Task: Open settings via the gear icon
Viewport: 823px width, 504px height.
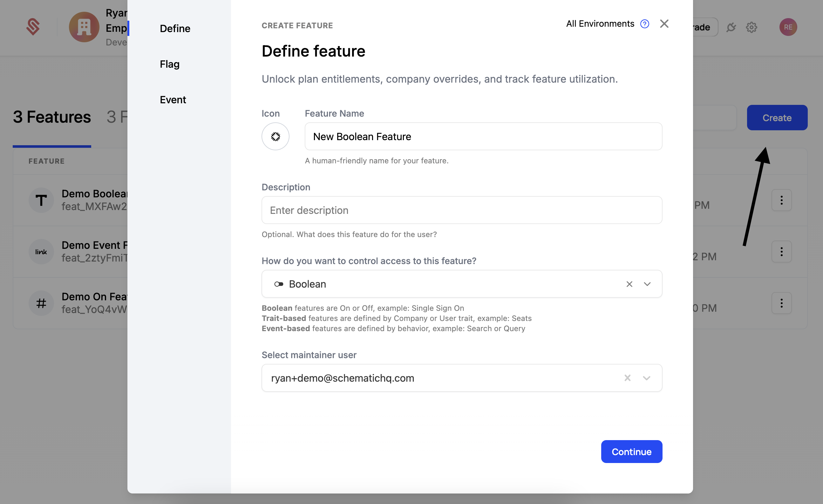Action: tap(752, 27)
